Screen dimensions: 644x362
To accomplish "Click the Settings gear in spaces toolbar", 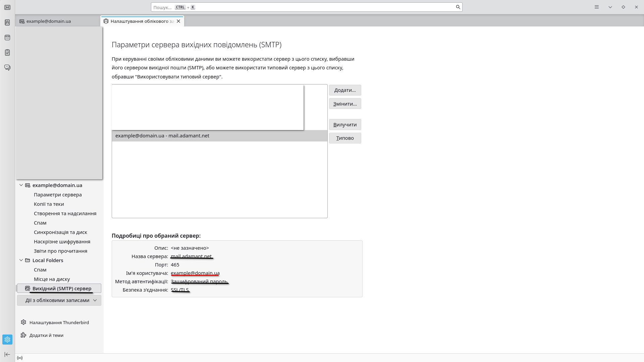I will click(x=7, y=340).
